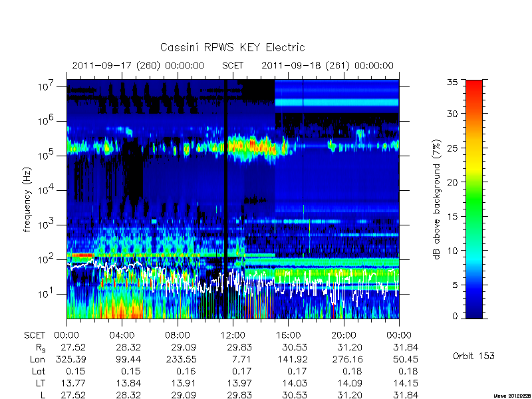This screenshot has width=532, height=399.
Task: Click the 'SCET' label above the plot
Action: point(233,65)
